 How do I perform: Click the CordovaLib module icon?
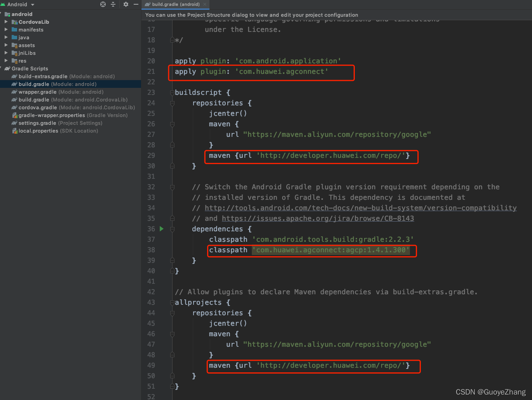(15, 22)
